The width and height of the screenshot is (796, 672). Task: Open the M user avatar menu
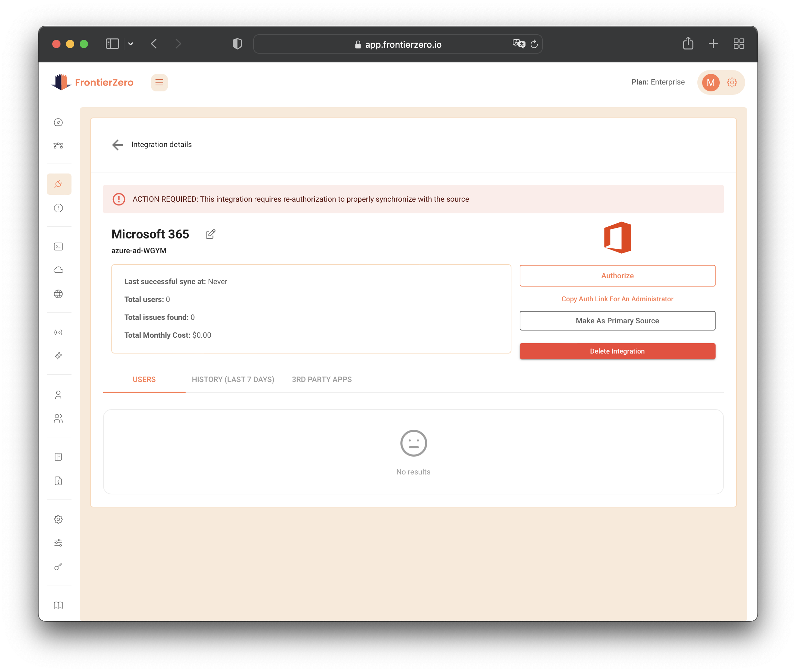pyautogui.click(x=710, y=83)
